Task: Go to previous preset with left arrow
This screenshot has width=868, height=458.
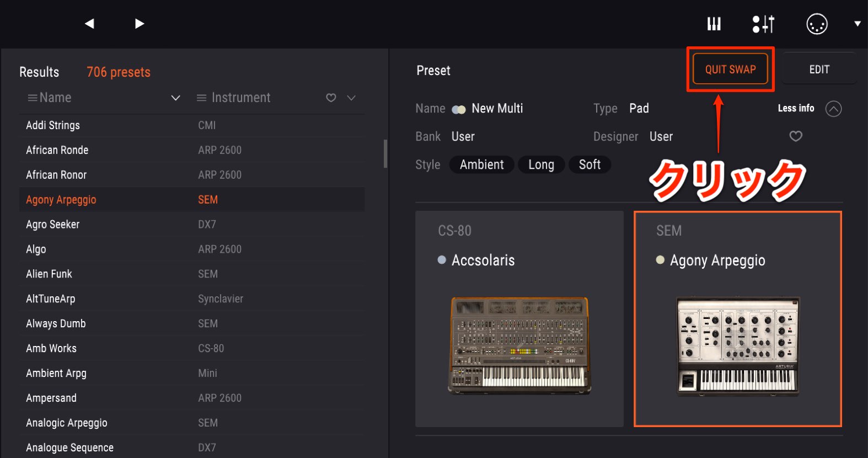Action: point(89,23)
